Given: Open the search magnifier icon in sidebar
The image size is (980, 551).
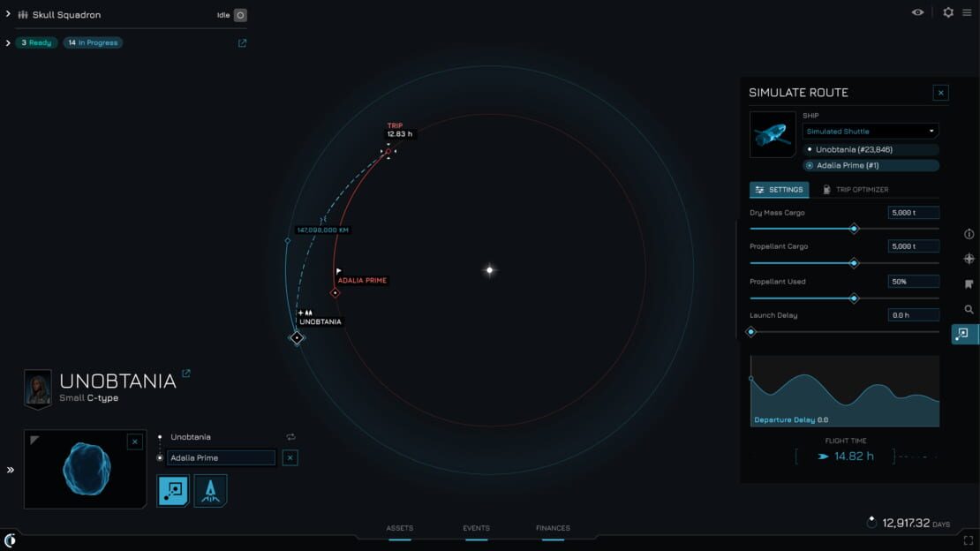Looking at the screenshot, I should click(x=969, y=310).
